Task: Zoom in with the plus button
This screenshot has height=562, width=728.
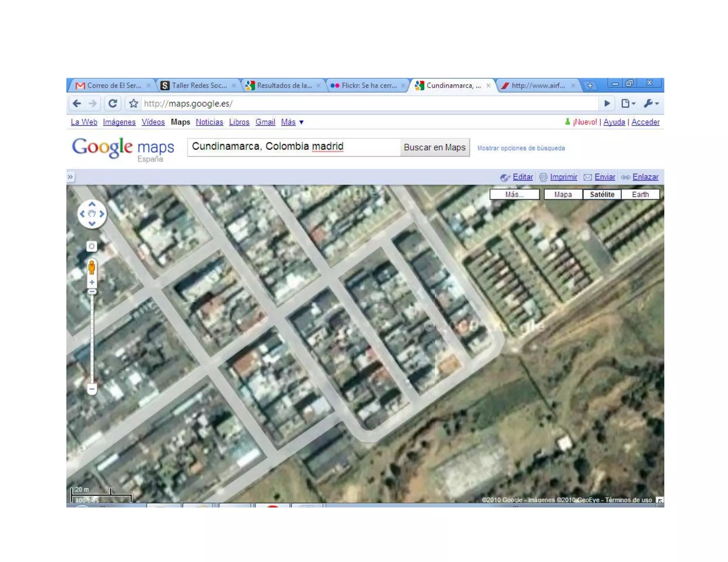Action: pyautogui.click(x=92, y=282)
